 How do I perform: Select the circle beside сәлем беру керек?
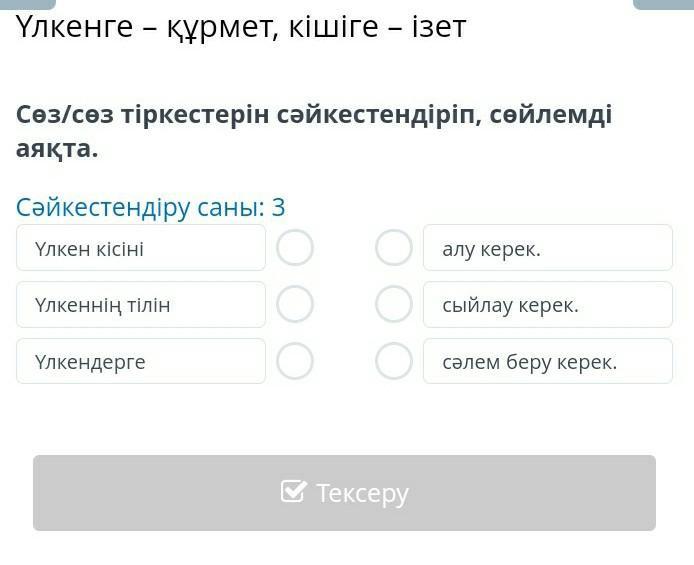pyautogui.click(x=394, y=362)
